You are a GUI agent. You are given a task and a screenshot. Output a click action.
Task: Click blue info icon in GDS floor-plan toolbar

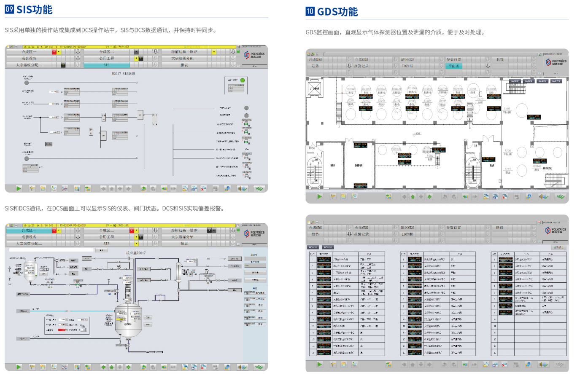click(528, 196)
